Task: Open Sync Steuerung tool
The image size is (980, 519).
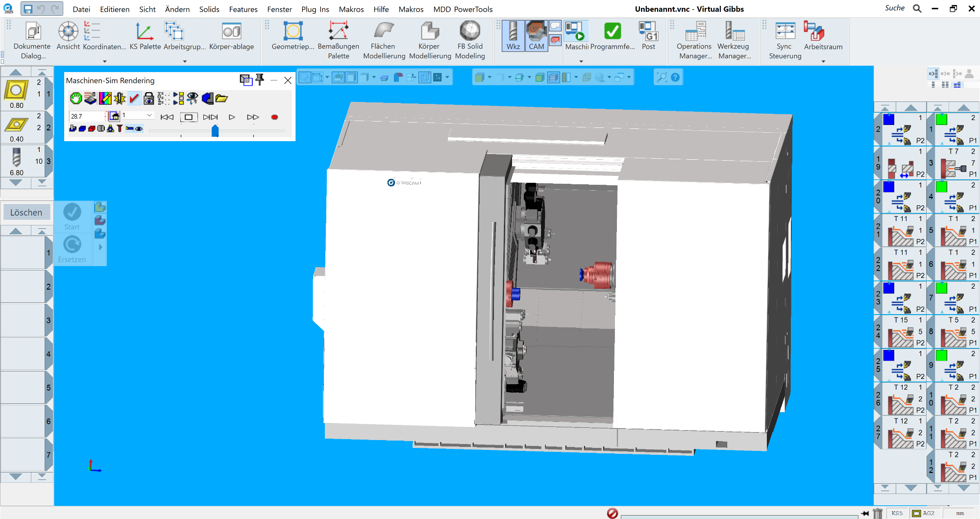Action: [x=785, y=41]
